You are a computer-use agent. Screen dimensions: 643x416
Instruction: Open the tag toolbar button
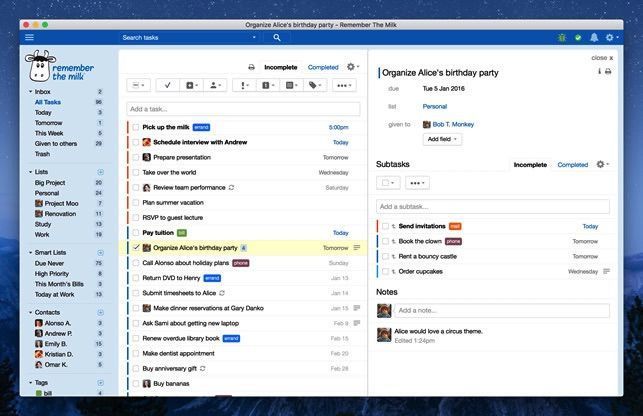coord(315,85)
